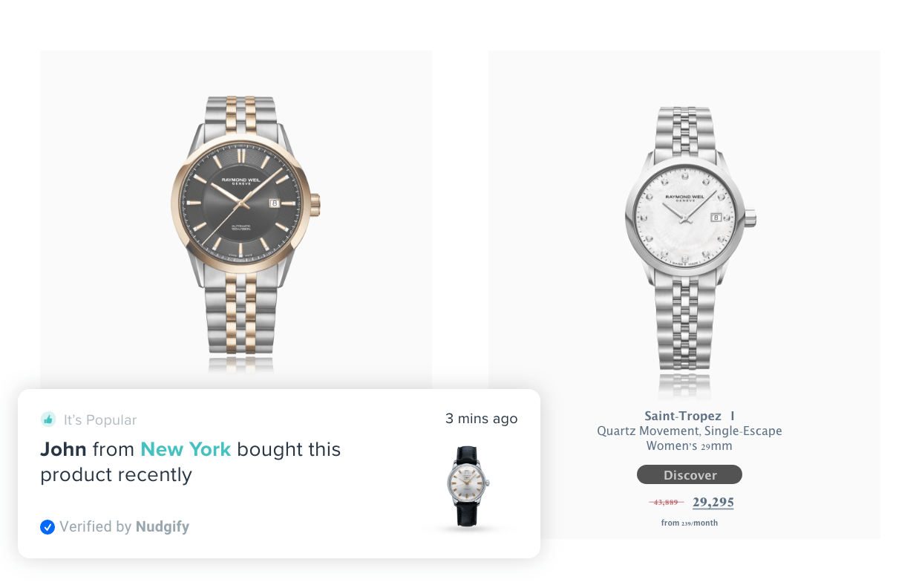Click the Nudgify brand link
The height and width of the screenshot is (588, 916).
(x=163, y=527)
